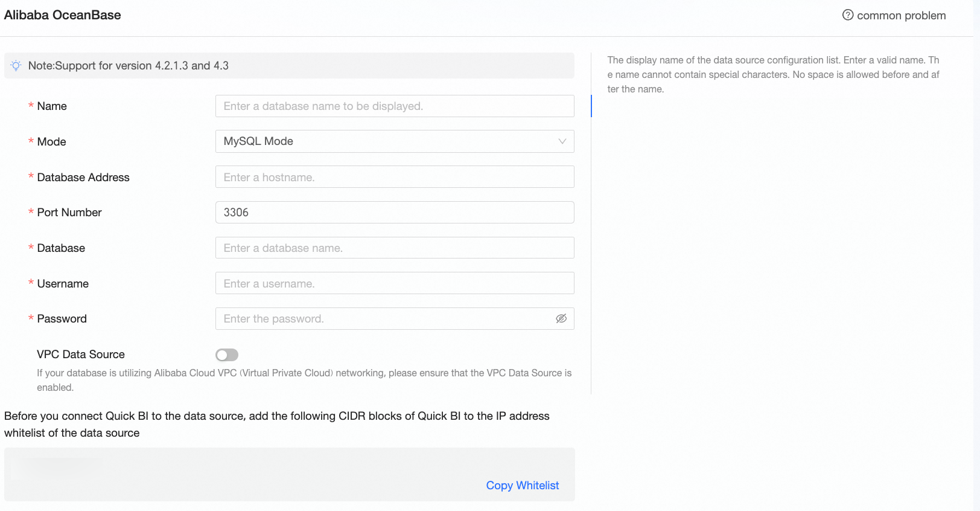Focus the Name input field
The height and width of the screenshot is (511, 980).
(395, 106)
